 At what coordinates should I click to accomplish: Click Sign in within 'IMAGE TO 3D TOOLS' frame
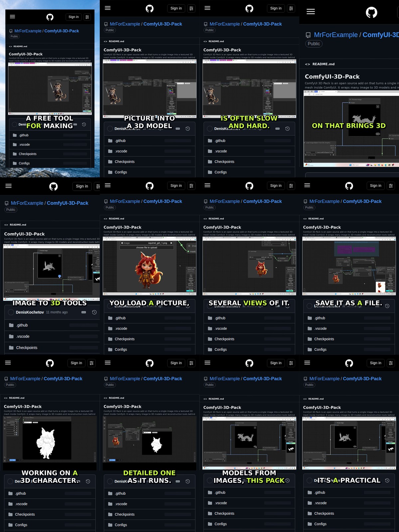click(x=82, y=186)
